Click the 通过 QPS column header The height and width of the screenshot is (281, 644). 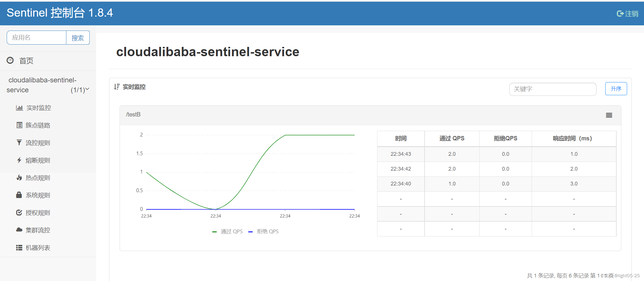click(452, 138)
